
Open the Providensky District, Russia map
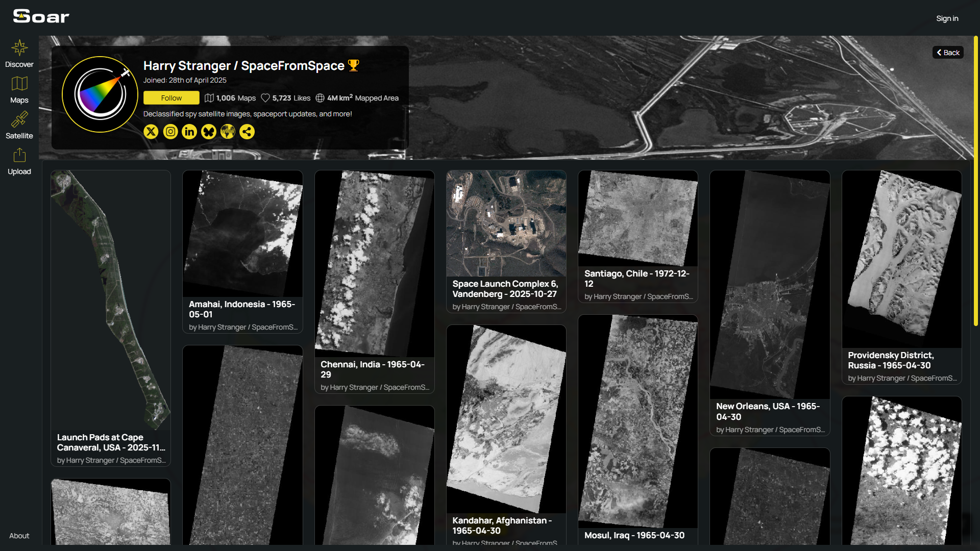coord(901,259)
